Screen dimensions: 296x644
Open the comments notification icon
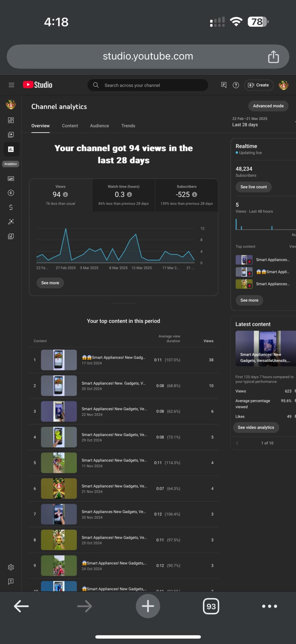tap(224, 85)
